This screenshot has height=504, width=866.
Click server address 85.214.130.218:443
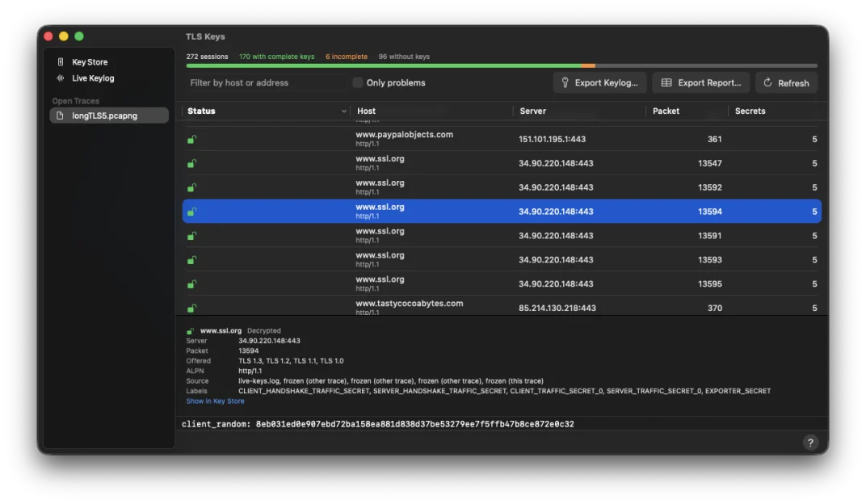[557, 308]
